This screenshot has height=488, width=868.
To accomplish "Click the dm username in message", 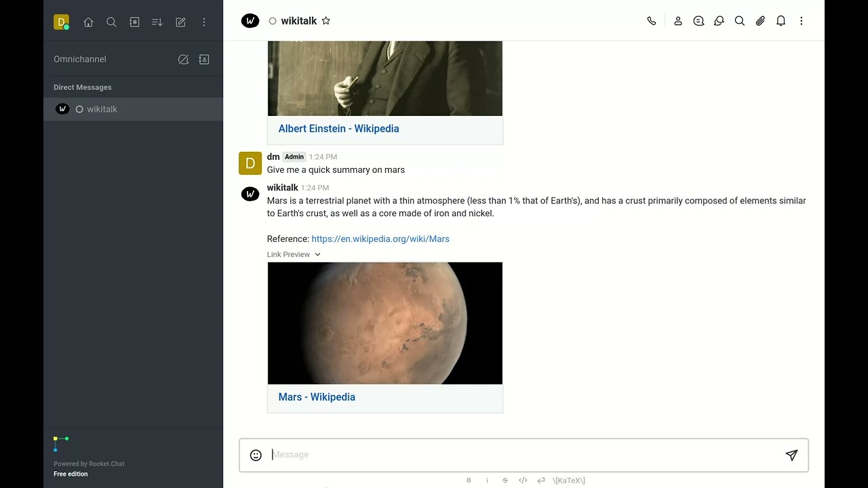I will pos(273,157).
